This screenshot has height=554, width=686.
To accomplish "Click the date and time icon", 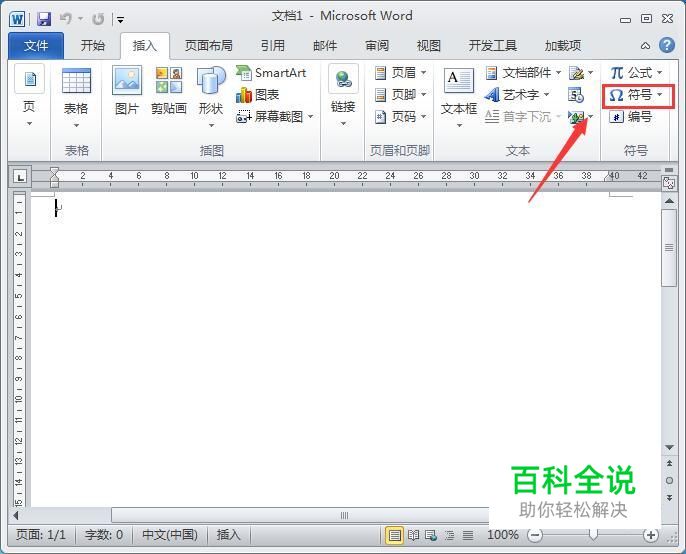I will (576, 95).
